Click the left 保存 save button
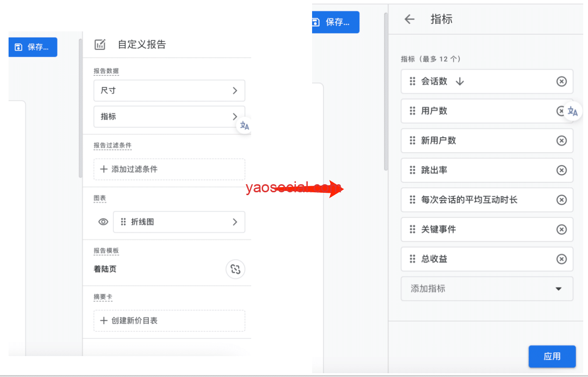Screen dimensions: 588x377 32,47
